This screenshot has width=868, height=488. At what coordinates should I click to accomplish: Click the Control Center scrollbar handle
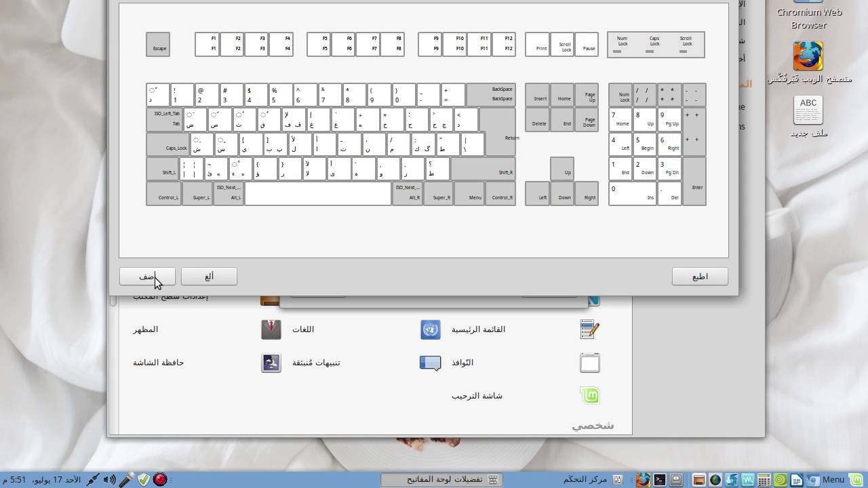point(113,300)
